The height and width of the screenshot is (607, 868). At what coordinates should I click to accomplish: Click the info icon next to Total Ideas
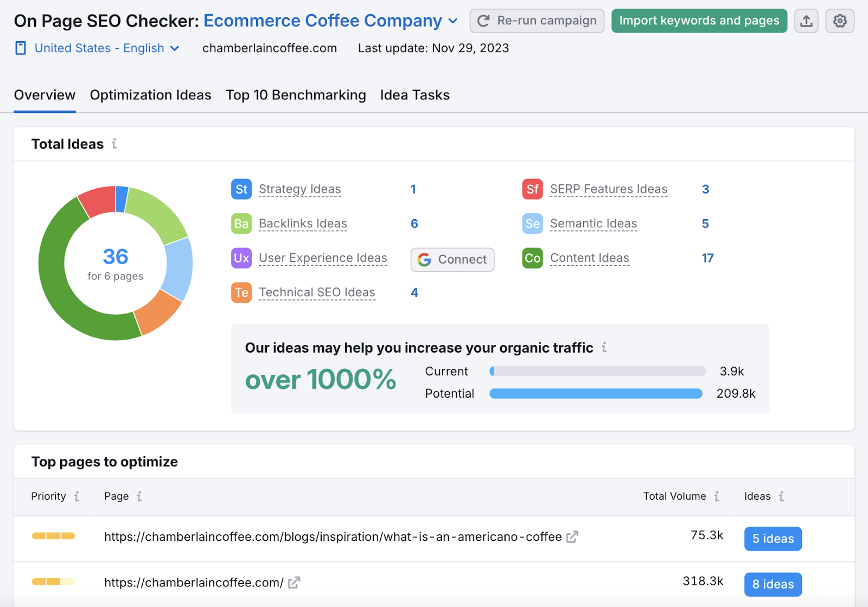(114, 144)
